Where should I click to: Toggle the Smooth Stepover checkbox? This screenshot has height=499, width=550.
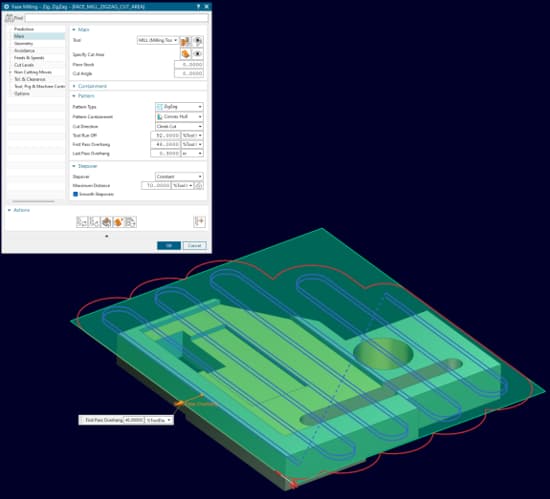75,194
